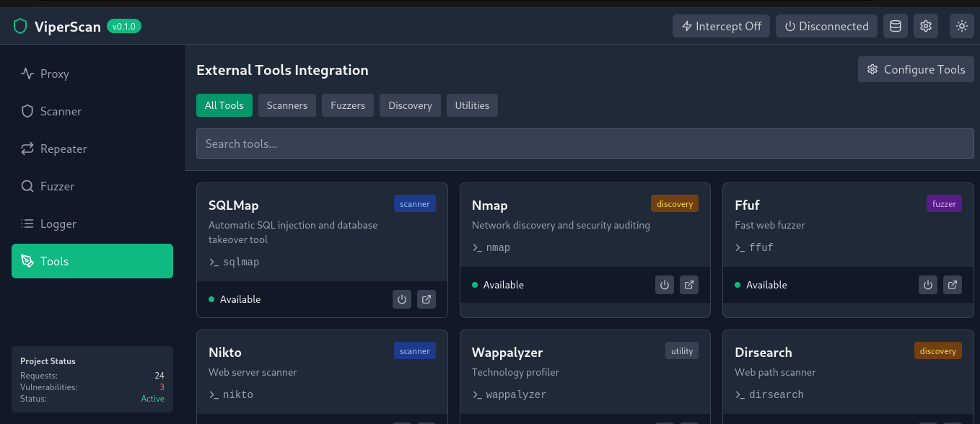
Task: Click Ffuf power icon
Action: click(x=928, y=285)
